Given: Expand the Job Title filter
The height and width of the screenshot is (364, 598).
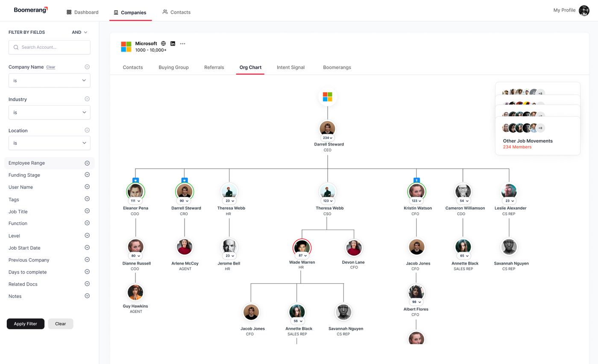Looking at the screenshot, I should pyautogui.click(x=87, y=211).
